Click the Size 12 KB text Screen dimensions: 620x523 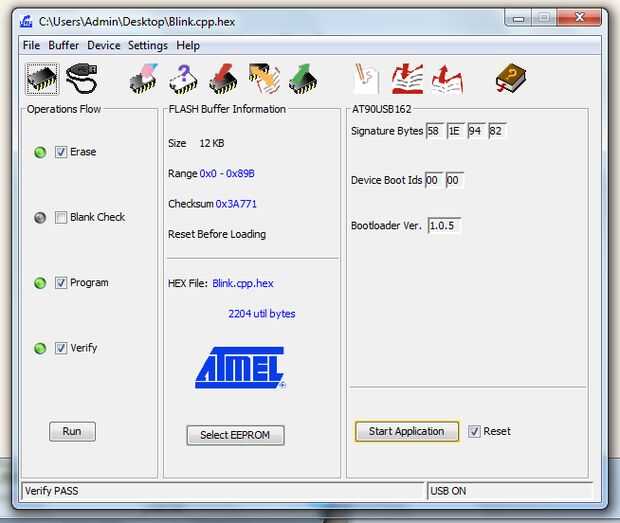pos(196,143)
